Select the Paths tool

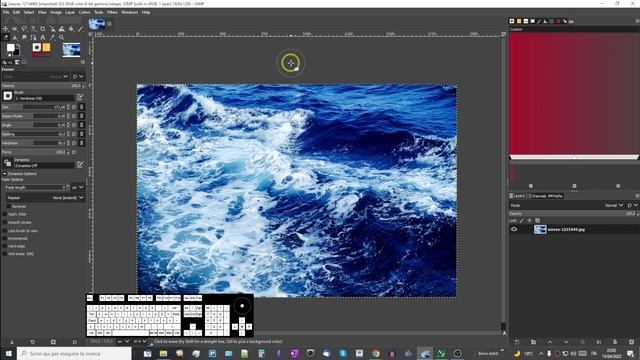point(33,38)
